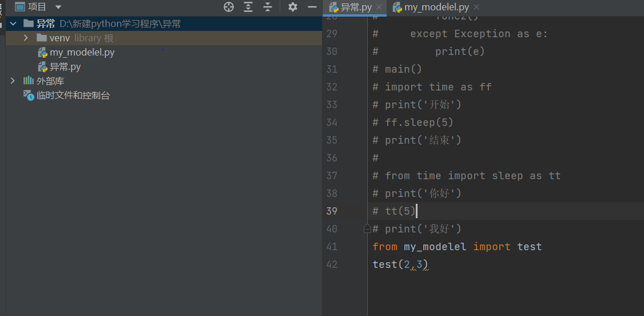Click the comment '# print('结束')'
Viewport: 644px width, 316px height.
(x=417, y=140)
